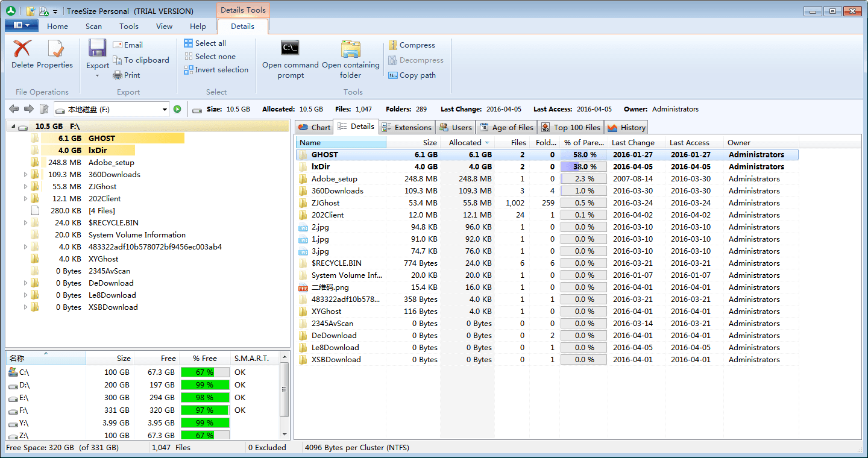The image size is (868, 458).
Task: Click Invert selection
Action: [x=216, y=70]
